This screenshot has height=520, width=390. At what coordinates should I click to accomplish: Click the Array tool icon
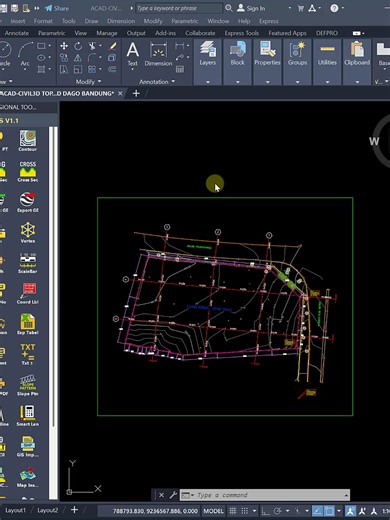pyautogui.click(x=92, y=69)
